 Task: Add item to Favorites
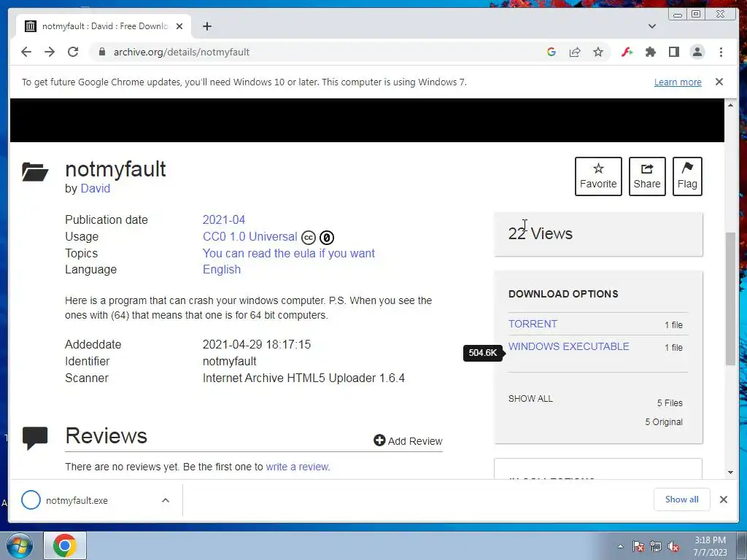click(598, 176)
